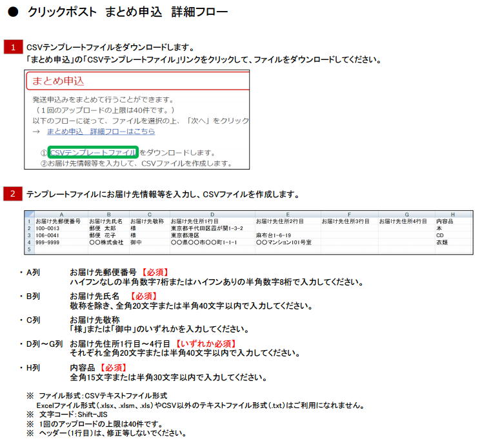Viewport: 480px width, 448px height.
Task: Click the C列 bullet label
Action: tap(33, 320)
